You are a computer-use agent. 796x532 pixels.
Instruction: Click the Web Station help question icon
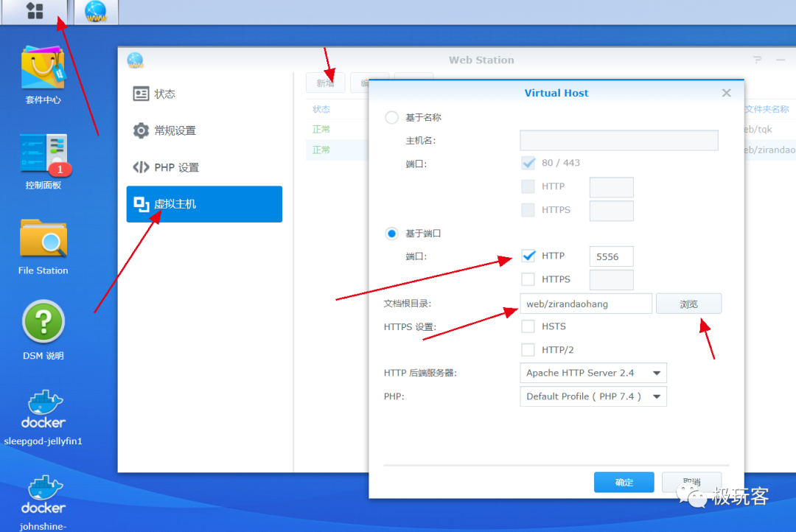coord(758,60)
